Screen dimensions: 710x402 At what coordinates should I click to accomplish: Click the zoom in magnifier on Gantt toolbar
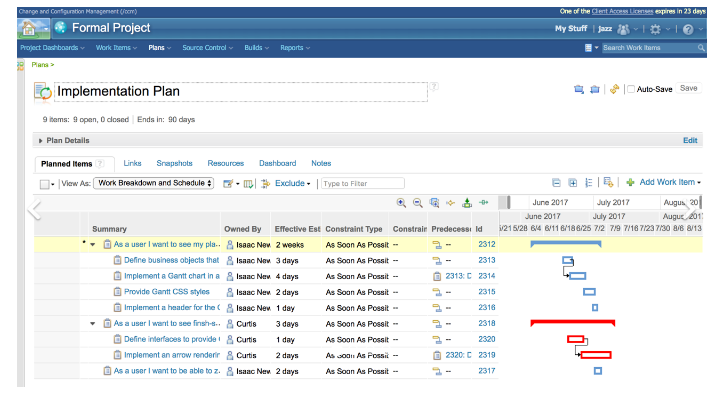pyautogui.click(x=402, y=202)
